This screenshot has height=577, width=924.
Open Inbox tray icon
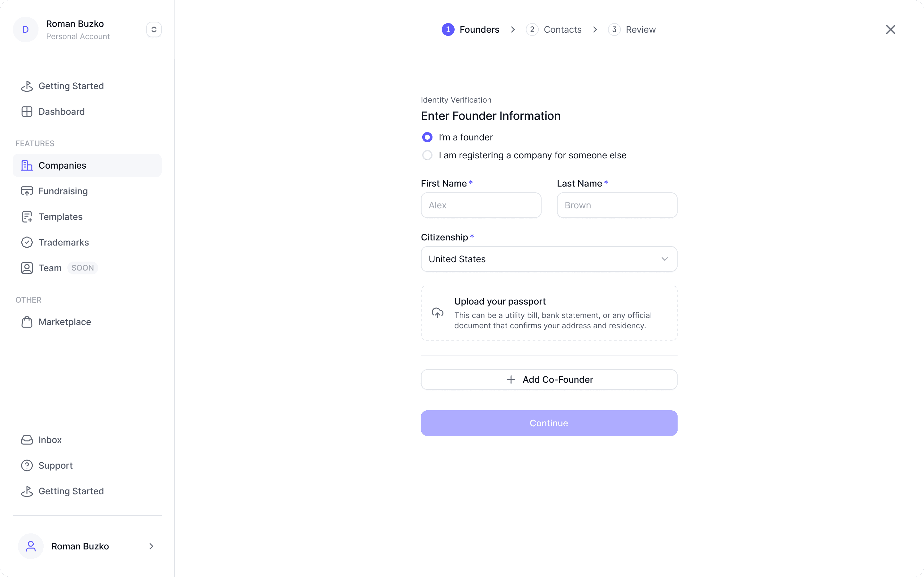click(27, 439)
